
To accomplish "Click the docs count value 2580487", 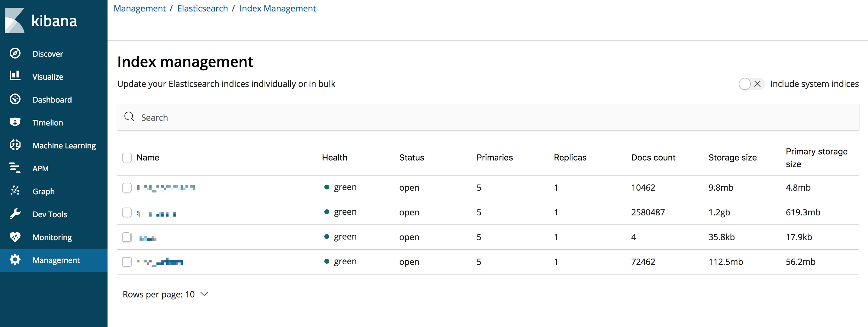I will (x=648, y=212).
